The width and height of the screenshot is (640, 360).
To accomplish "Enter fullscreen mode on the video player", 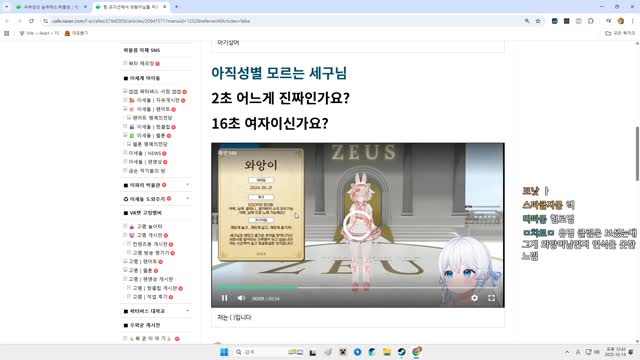I will 491,298.
